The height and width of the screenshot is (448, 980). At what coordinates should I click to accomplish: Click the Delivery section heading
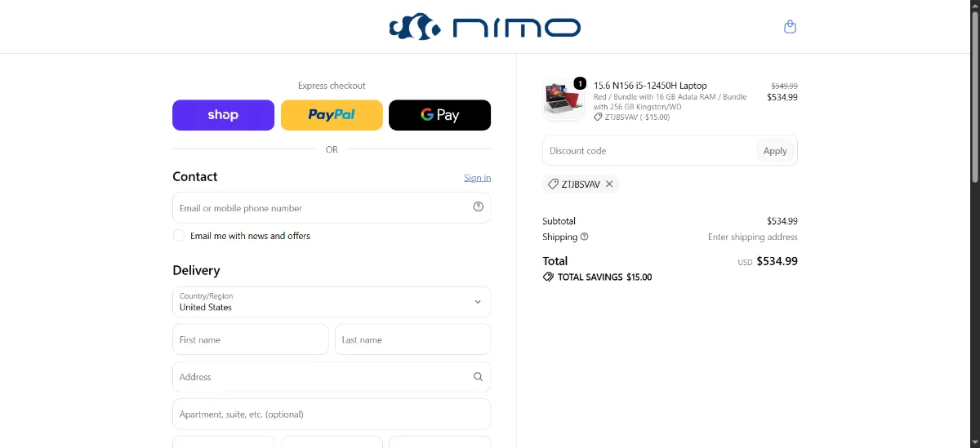pyautogui.click(x=196, y=270)
